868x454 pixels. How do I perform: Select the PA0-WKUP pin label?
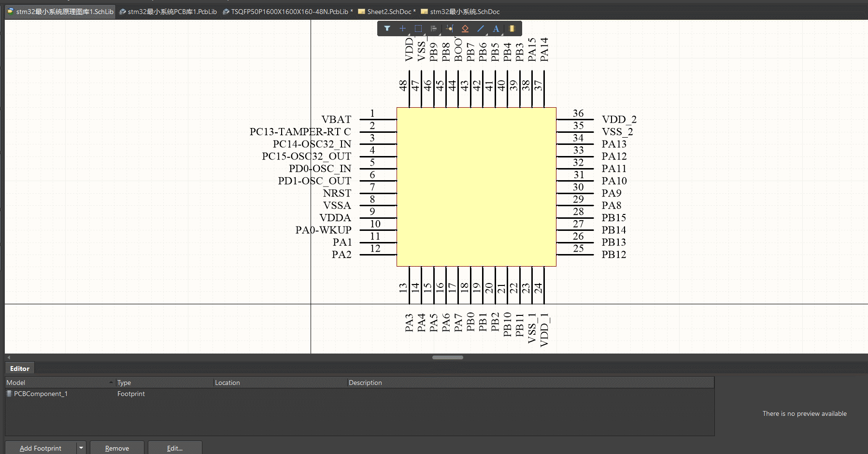[324, 230]
